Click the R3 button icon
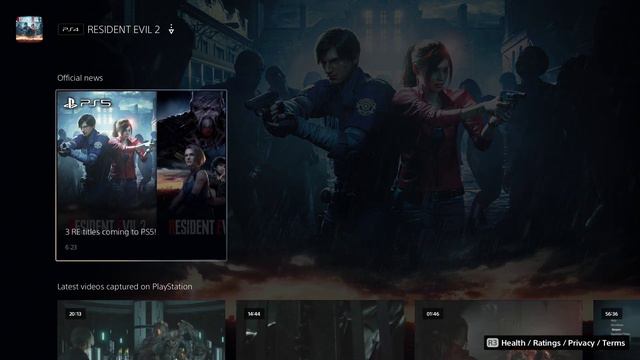The image size is (640, 360). point(492,343)
